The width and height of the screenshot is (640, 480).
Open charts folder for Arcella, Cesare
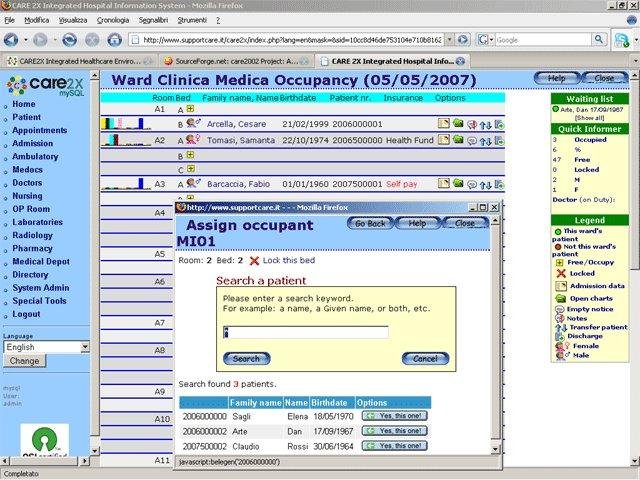point(458,123)
